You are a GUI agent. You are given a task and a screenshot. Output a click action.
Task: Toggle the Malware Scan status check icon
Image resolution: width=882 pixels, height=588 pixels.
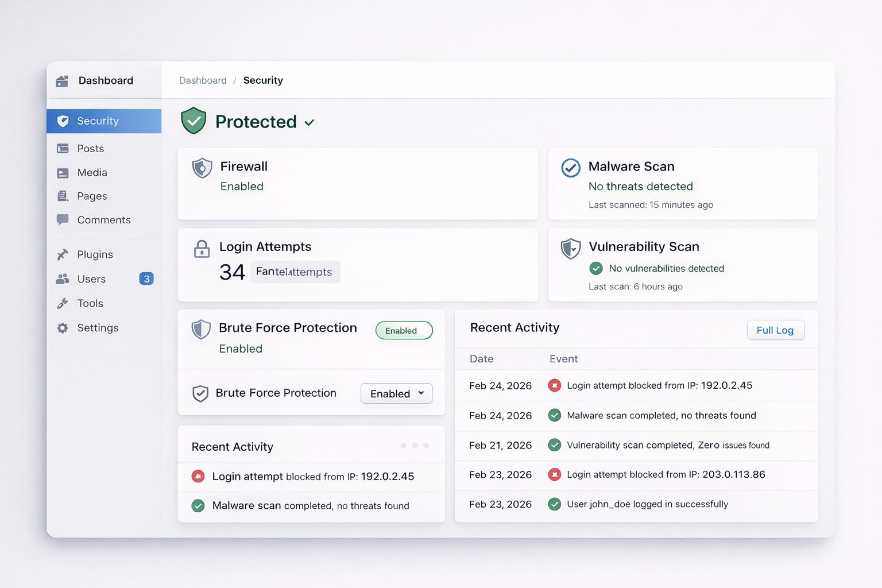[x=570, y=168]
